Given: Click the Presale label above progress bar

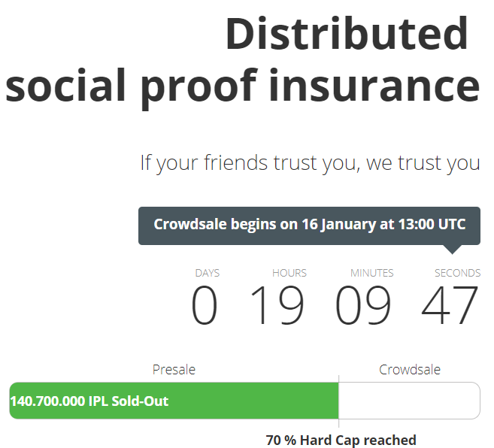Looking at the screenshot, I should tap(174, 370).
